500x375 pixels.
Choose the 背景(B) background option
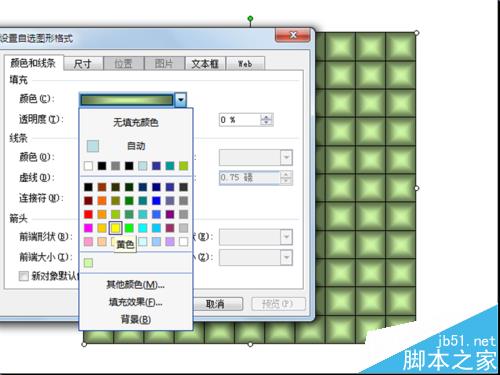[x=136, y=320]
